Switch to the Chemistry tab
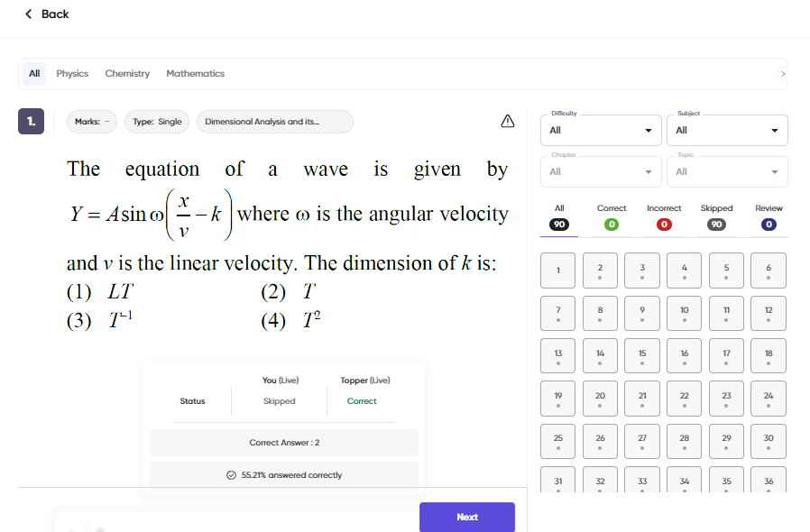 pos(127,73)
